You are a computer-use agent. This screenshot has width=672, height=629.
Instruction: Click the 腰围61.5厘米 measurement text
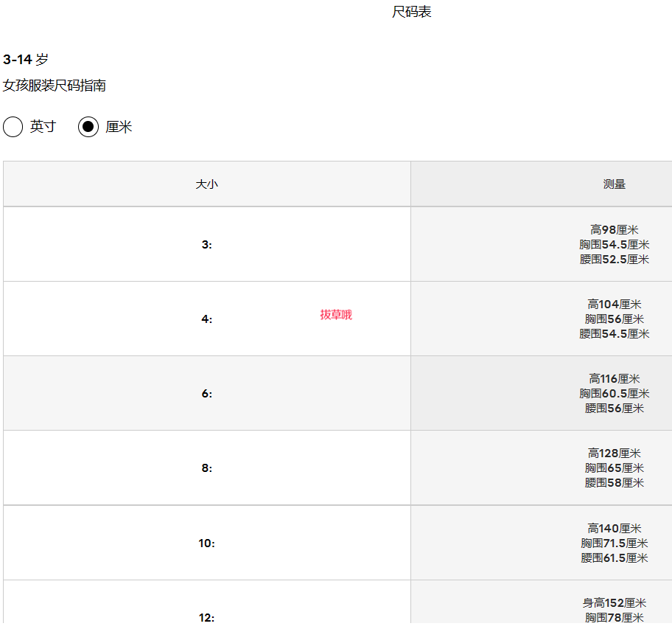614,558
